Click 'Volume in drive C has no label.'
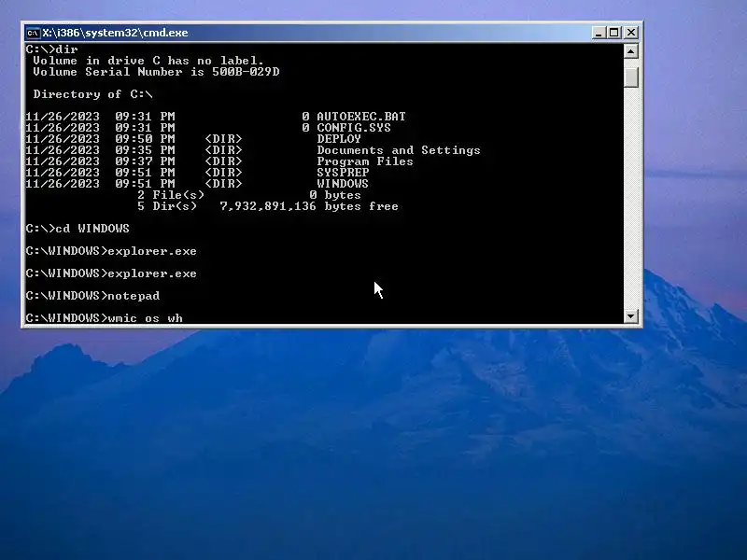Screen dimensions: 747x560 [148, 61]
